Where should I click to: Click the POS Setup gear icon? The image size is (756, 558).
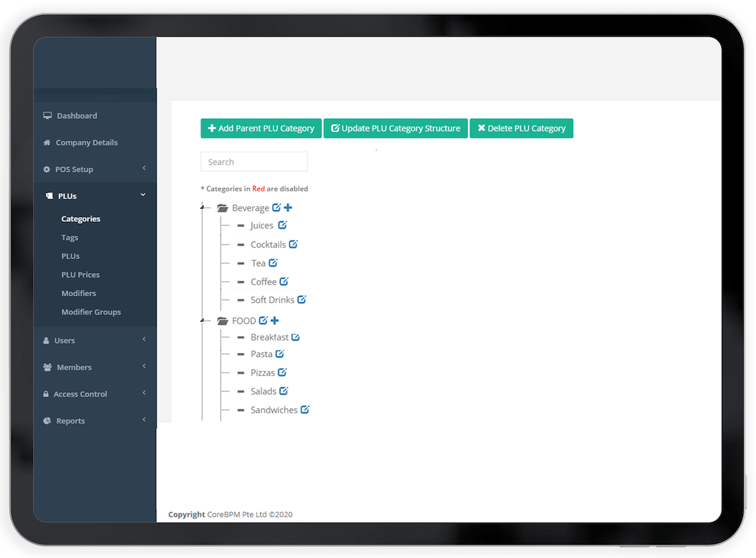tap(47, 170)
